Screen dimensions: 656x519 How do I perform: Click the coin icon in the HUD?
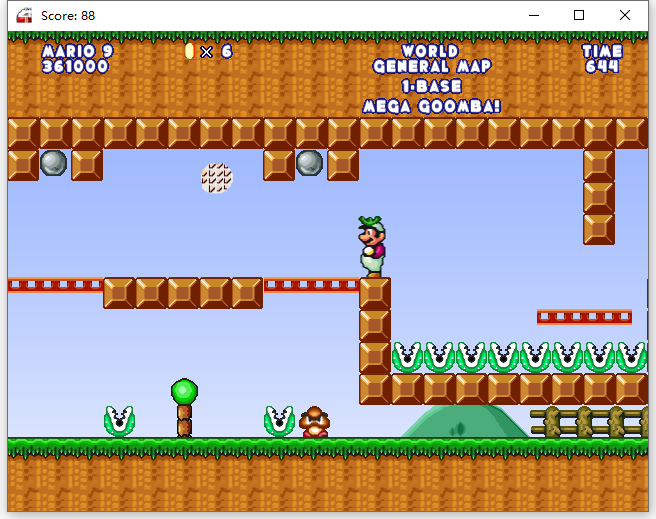[x=190, y=51]
